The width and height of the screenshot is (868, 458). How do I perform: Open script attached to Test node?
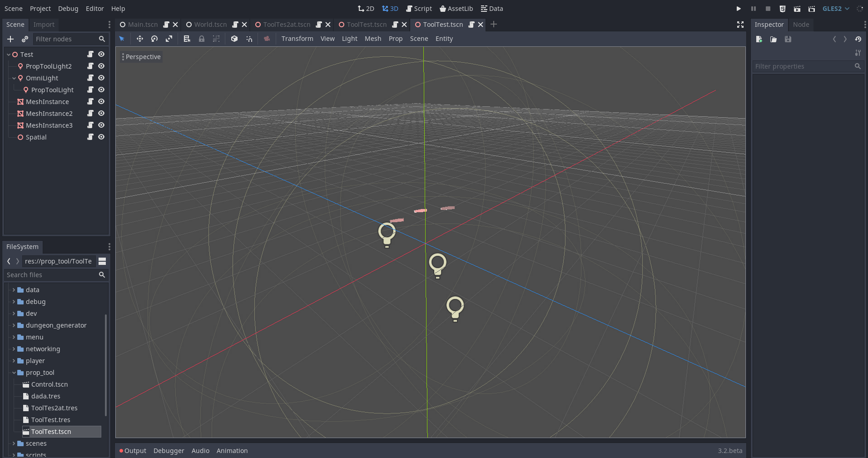pyautogui.click(x=90, y=54)
